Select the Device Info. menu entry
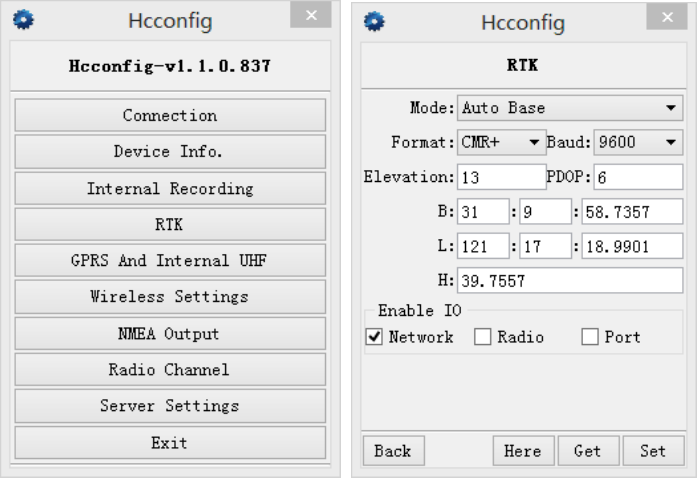 pos(170,152)
